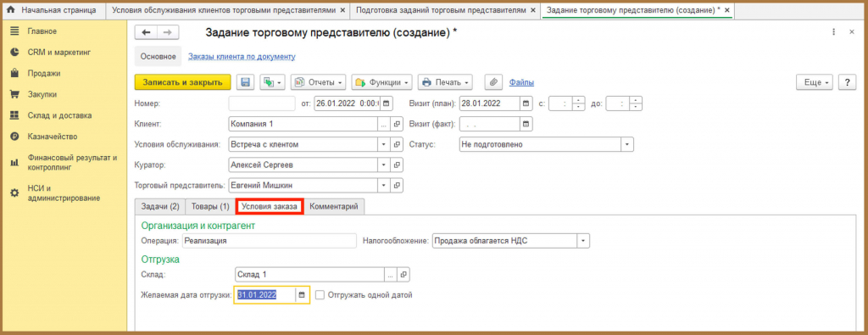The image size is (868, 335).
Task: Close the Задание торговому представителю tab
Action: click(726, 10)
